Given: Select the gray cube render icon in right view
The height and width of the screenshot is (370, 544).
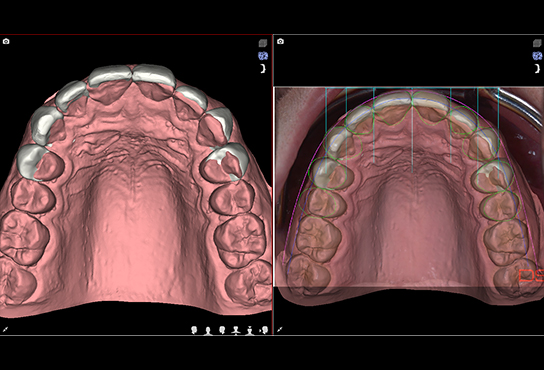Looking at the screenshot, I should [x=537, y=43].
